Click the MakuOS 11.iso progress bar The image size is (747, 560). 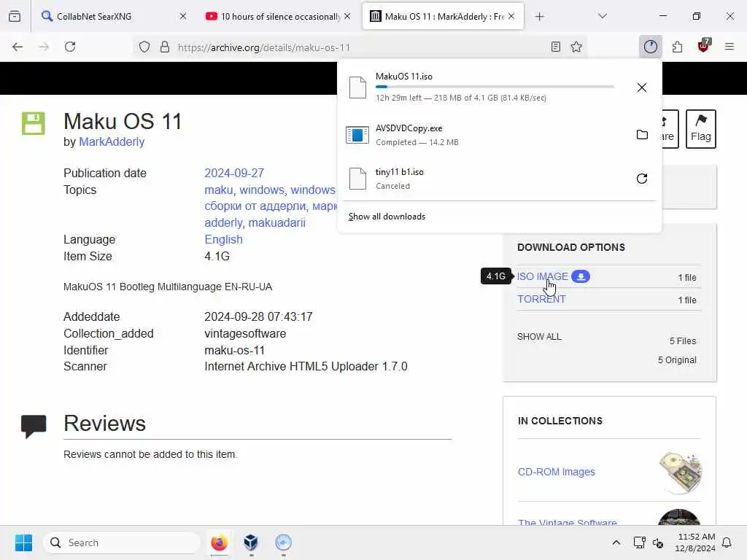(495, 87)
